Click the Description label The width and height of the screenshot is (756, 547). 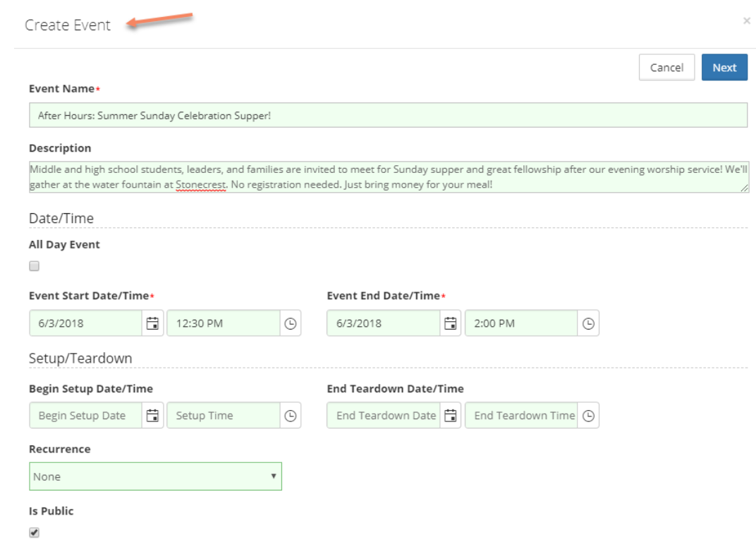60,148
